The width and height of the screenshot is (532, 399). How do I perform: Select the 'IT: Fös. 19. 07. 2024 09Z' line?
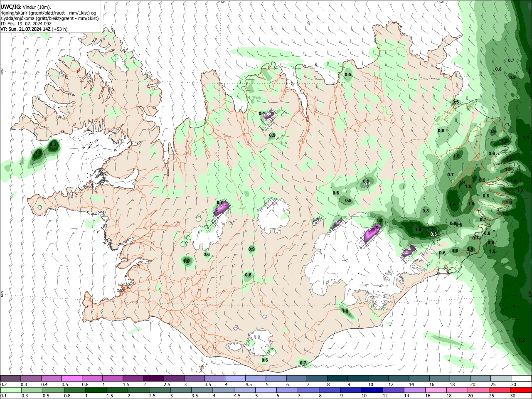(x=26, y=24)
